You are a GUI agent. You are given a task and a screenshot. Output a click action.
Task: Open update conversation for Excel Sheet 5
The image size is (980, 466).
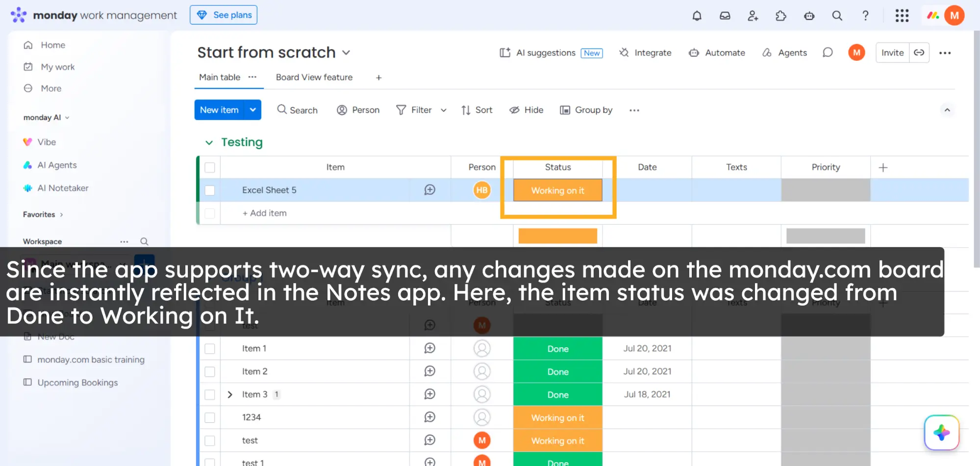point(429,190)
